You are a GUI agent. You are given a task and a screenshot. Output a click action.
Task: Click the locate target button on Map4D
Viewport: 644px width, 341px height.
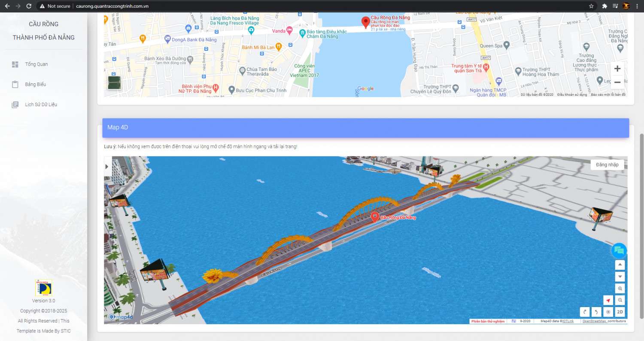pyautogui.click(x=608, y=312)
